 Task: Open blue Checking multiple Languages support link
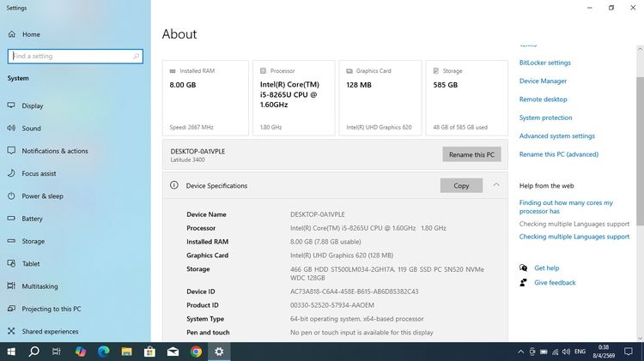point(574,237)
